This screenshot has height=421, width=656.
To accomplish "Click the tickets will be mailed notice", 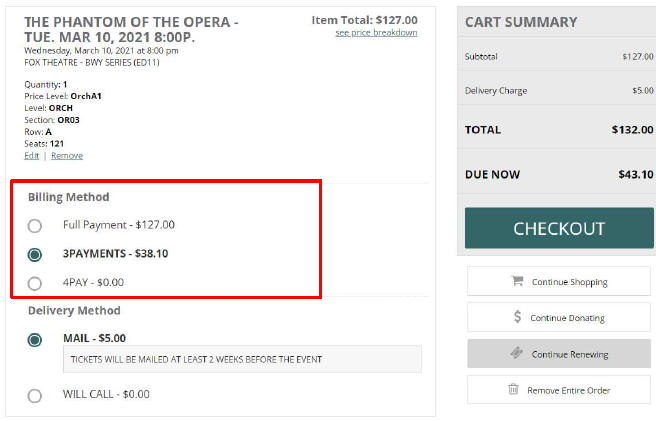I will (x=194, y=359).
